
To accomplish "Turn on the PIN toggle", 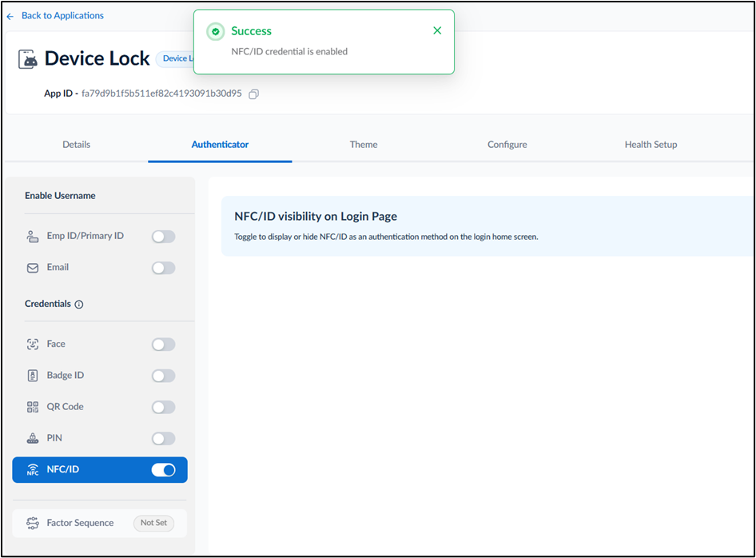I will (164, 438).
